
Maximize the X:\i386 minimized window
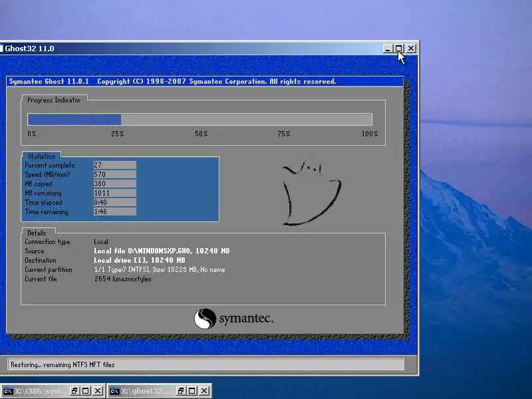[86, 391]
